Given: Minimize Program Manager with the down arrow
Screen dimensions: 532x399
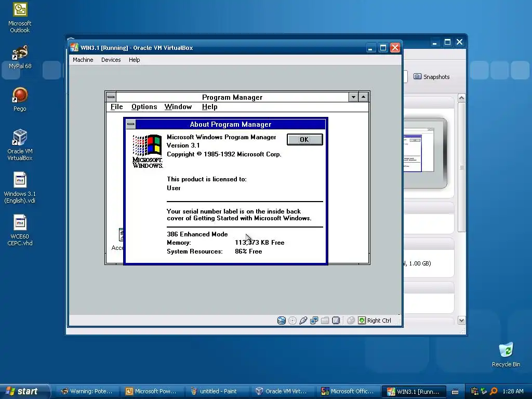Looking at the screenshot, I should (353, 97).
